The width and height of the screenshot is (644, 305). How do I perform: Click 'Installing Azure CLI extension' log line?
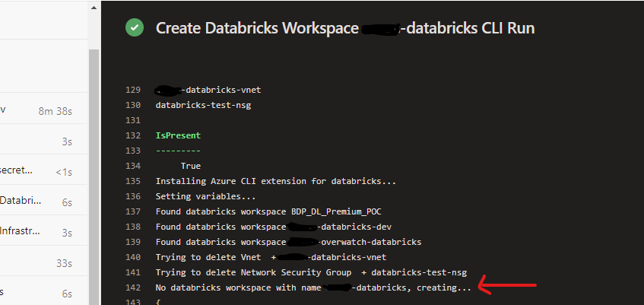pos(276,181)
